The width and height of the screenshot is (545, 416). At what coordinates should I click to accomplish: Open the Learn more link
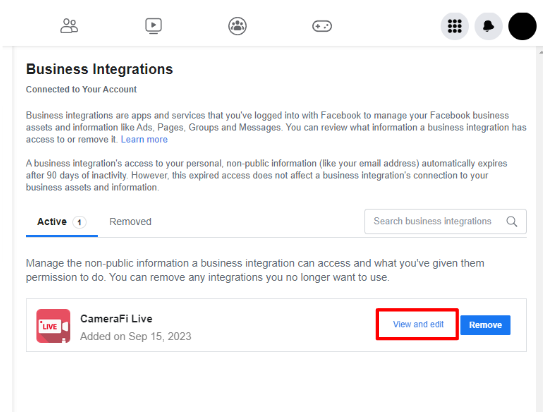(144, 139)
